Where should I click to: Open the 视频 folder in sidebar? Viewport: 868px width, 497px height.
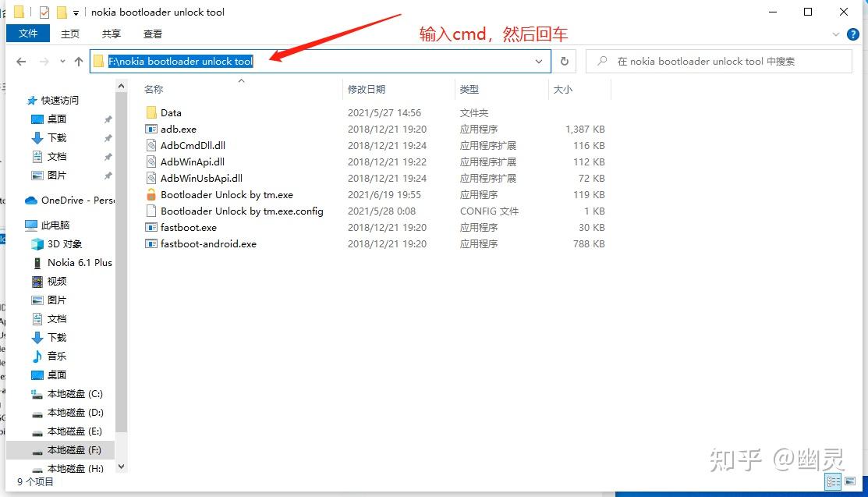tap(56, 282)
